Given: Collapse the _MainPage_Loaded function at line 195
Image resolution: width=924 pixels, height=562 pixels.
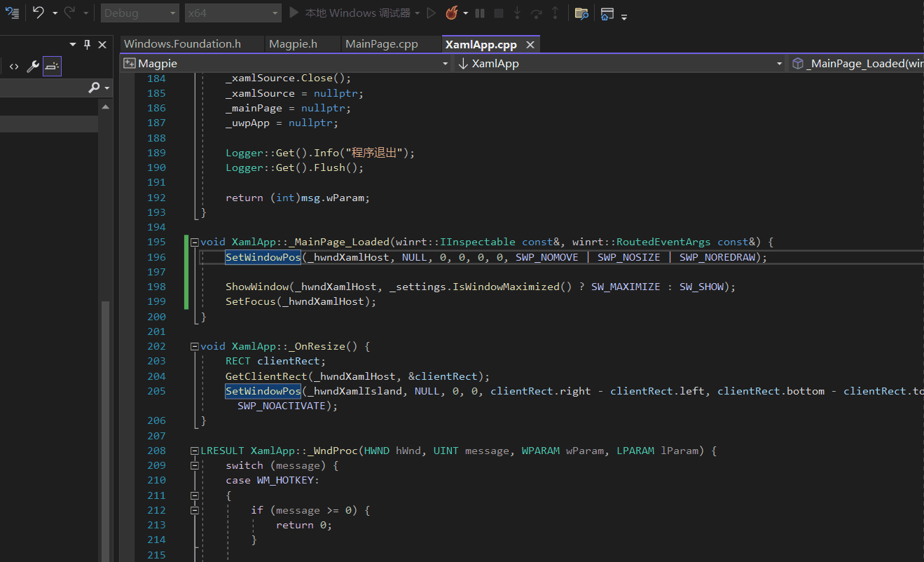Looking at the screenshot, I should point(195,242).
